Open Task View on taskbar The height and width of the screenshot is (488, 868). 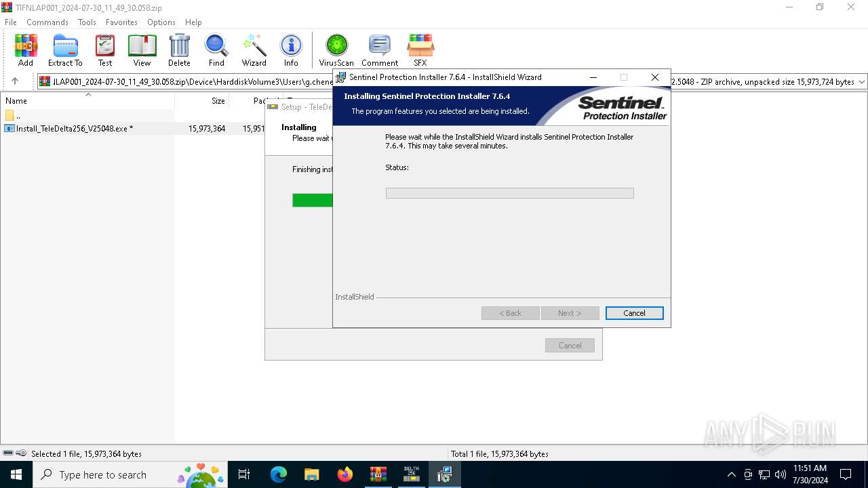pyautogui.click(x=244, y=474)
